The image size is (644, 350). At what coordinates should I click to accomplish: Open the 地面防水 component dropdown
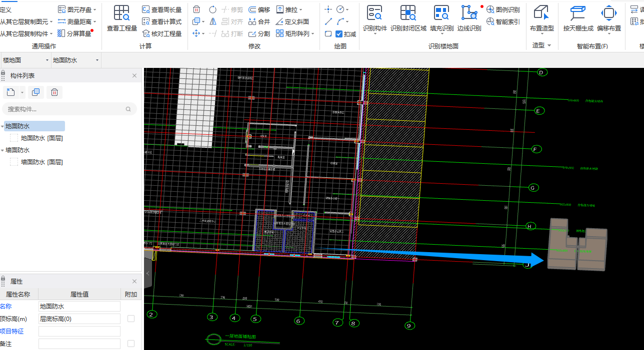(76, 60)
